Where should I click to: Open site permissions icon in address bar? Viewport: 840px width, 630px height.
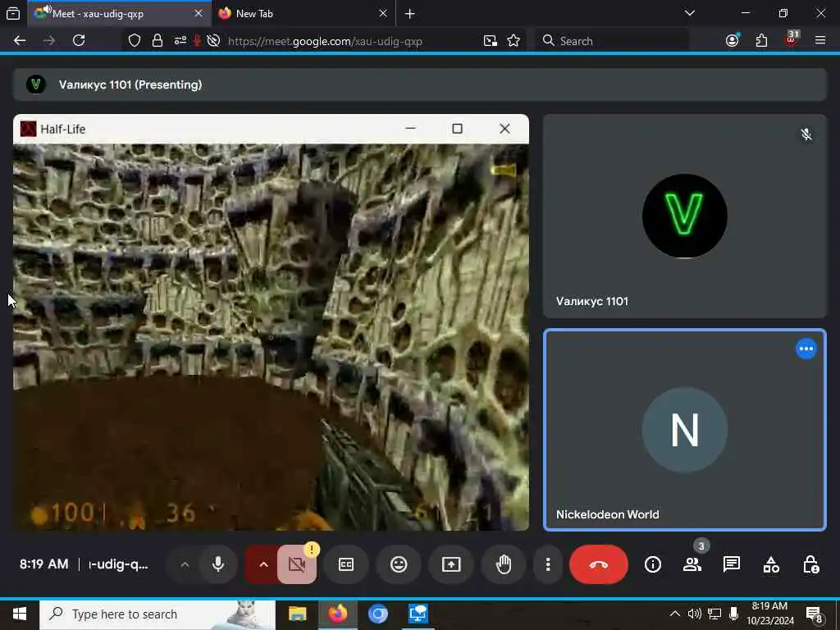tap(180, 41)
